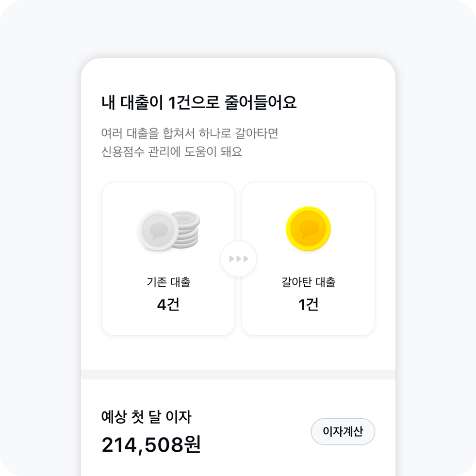Tap the line 여러 대출을 합쳐서 하나로 갈아타면

tap(190, 133)
